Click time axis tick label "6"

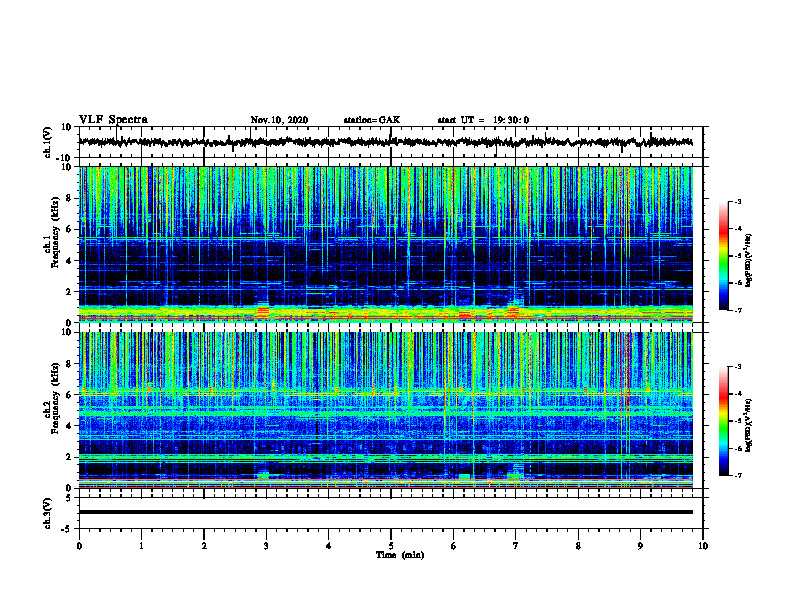click(454, 546)
